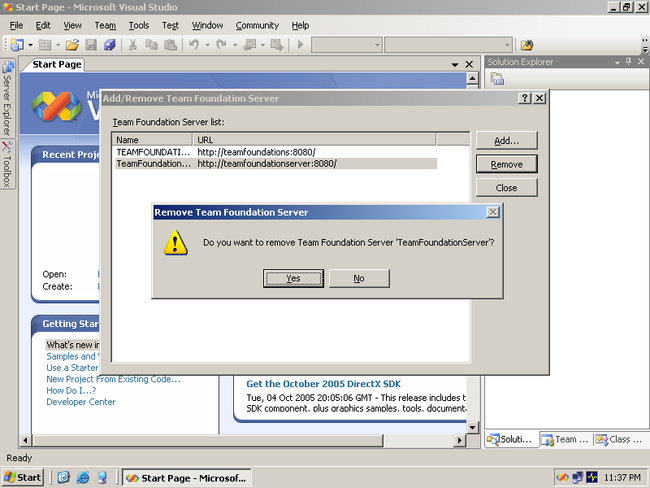Click the URL column header

point(314,140)
